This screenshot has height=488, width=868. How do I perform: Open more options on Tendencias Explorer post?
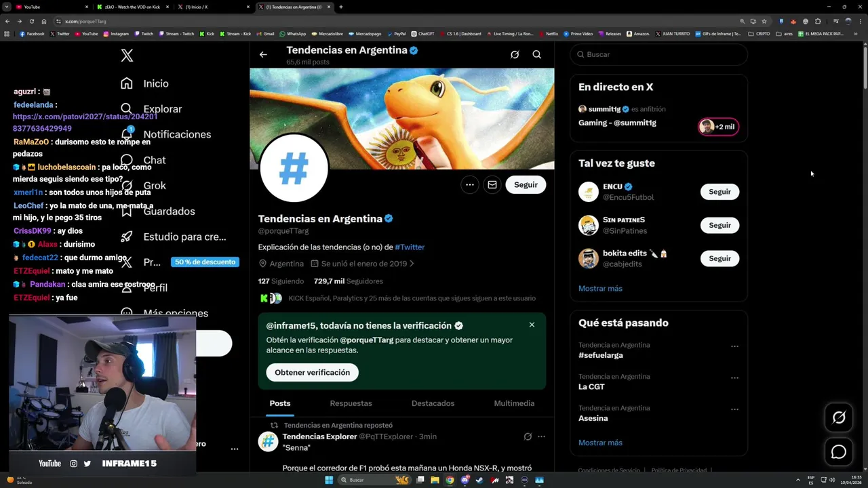click(541, 436)
